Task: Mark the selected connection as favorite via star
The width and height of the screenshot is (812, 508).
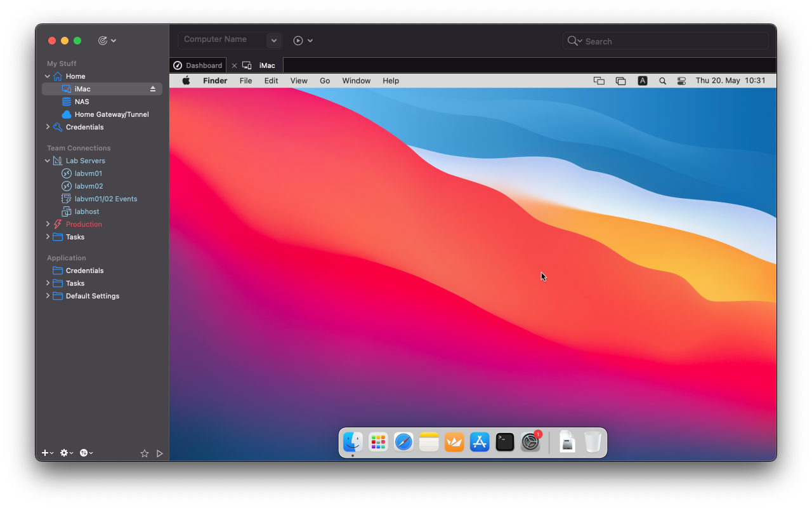Action: (x=144, y=453)
